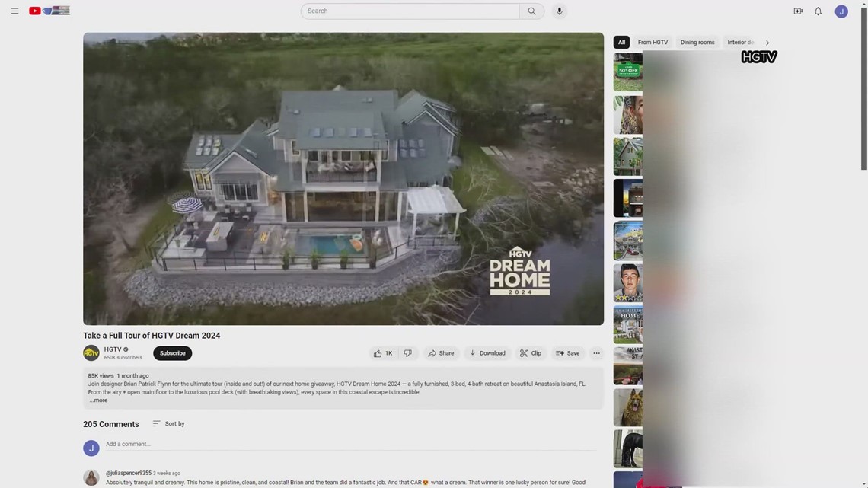The image size is (868, 488).
Task: Open the Share dialog
Action: pos(442,353)
